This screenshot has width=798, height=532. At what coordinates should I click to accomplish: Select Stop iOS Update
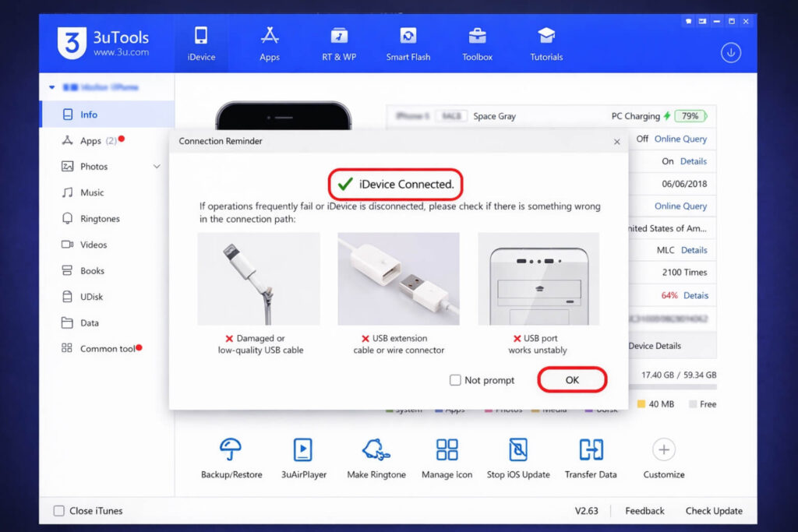pos(517,456)
